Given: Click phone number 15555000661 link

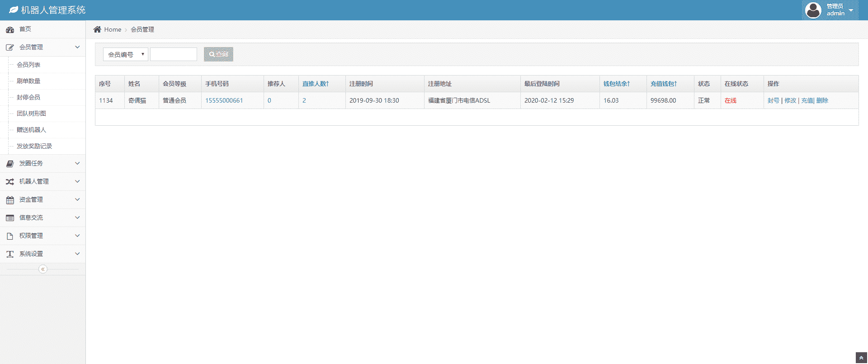Looking at the screenshot, I should click(x=224, y=100).
